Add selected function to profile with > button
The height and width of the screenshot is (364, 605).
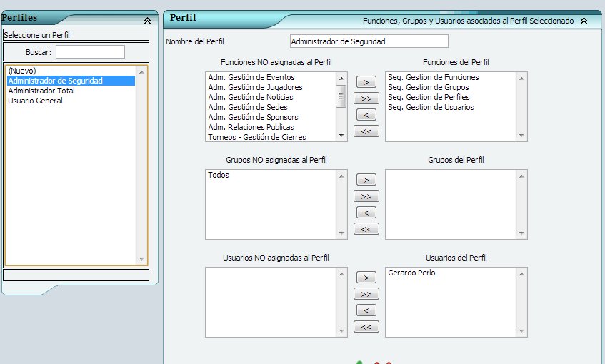366,82
